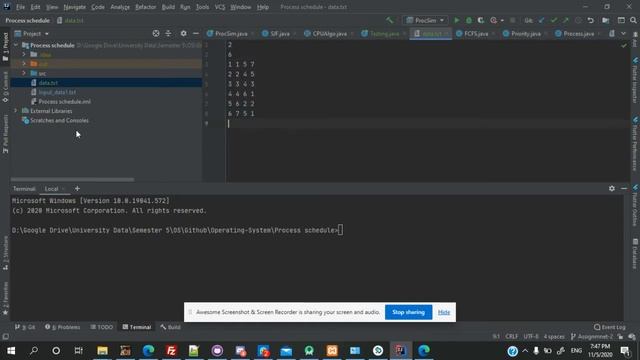The image size is (640, 360).
Task: Switch to the Process.java editor tab
Action: (x=578, y=33)
